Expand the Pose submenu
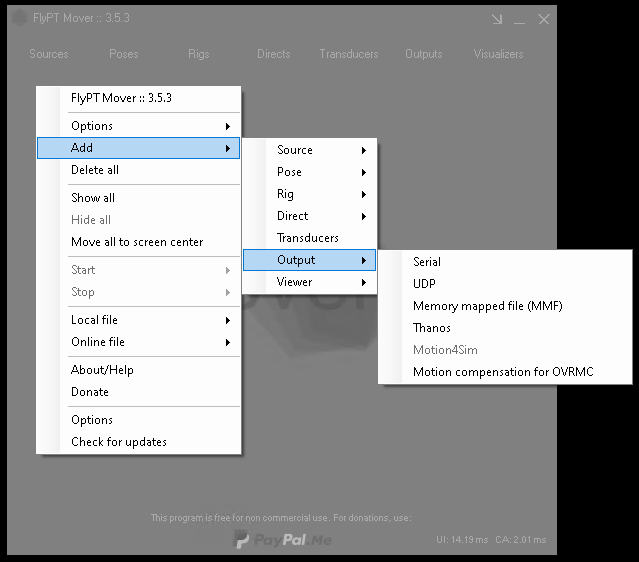 tap(309, 172)
